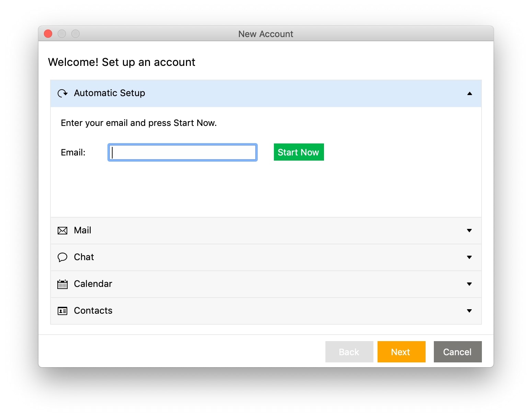Click the Chat speech bubble icon
Viewport: 532px width, 418px height.
pos(62,257)
